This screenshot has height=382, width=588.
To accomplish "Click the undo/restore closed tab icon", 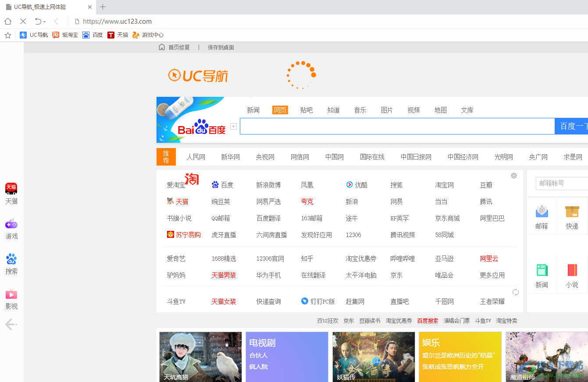I will (38, 21).
